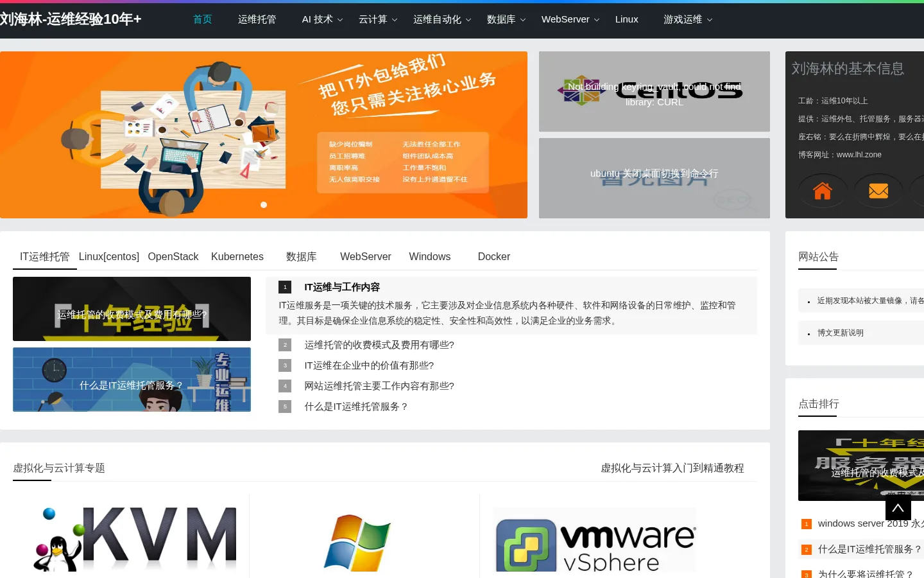The image size is (924, 578).
Task: Open the 十年经验 收费模式 thumbnail in the tab panel
Action: pos(132,309)
